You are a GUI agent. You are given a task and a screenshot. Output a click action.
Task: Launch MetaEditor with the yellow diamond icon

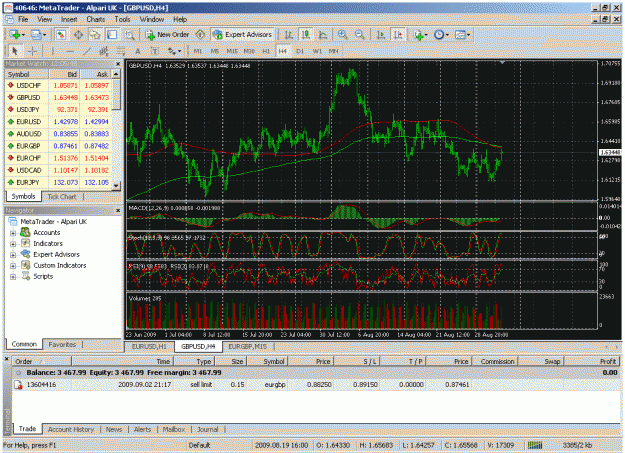(x=200, y=35)
